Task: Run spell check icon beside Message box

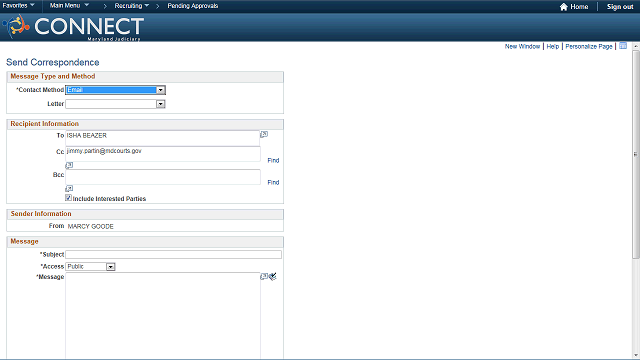Action: [x=273, y=277]
